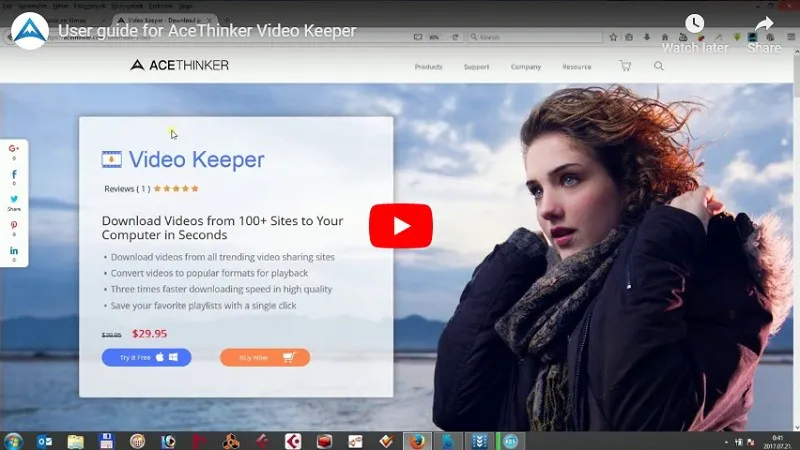This screenshot has width=800, height=450.
Task: Click the Share arrow icon
Action: pos(764,23)
